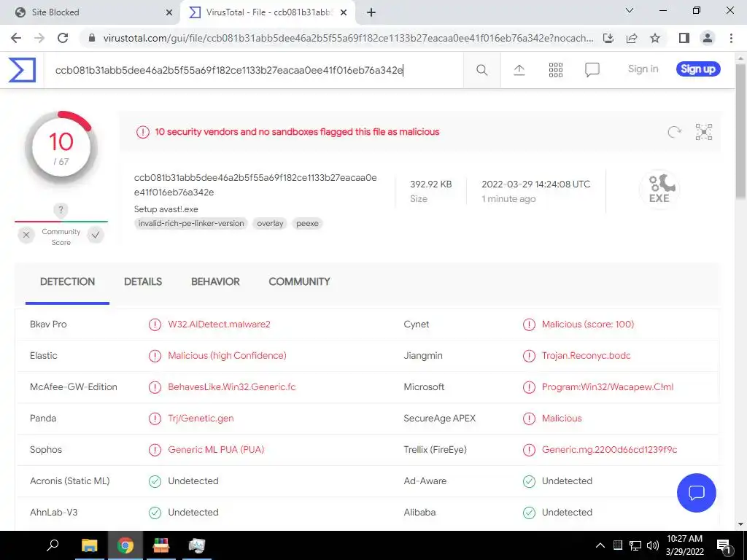Image resolution: width=747 pixels, height=560 pixels.
Task: Open the Chrome profile avatar
Action: pyautogui.click(x=708, y=38)
